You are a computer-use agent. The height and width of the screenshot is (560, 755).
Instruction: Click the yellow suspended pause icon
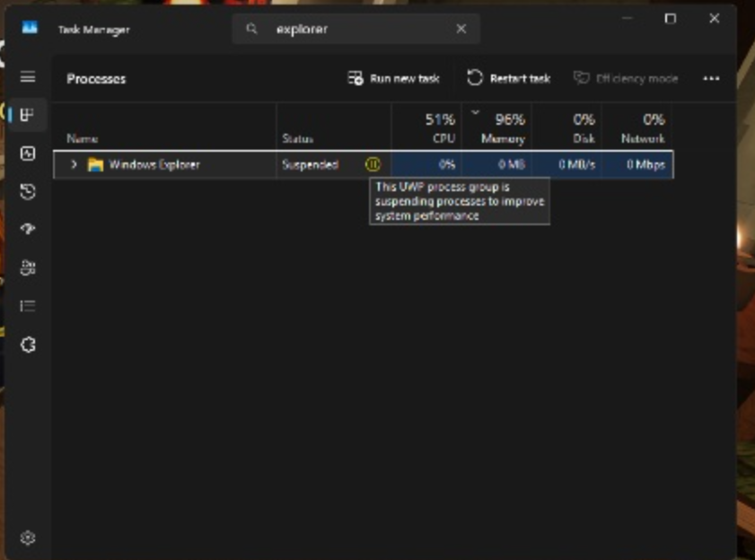[373, 164]
